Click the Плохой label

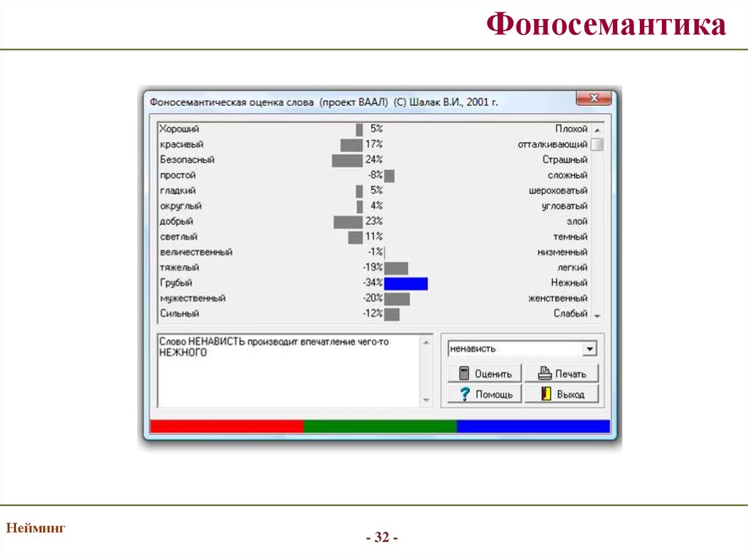coord(571,129)
